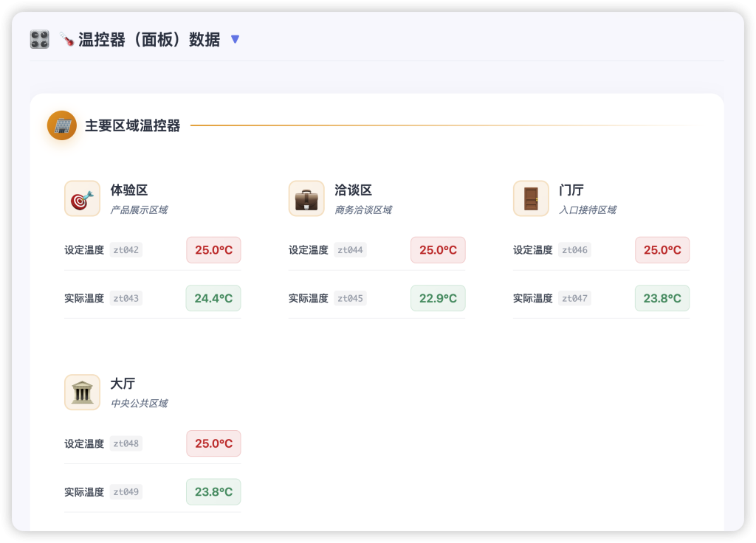The image size is (756, 543).
Task: Click 大厅 set temperature 25.0°C badge
Action: click(213, 443)
